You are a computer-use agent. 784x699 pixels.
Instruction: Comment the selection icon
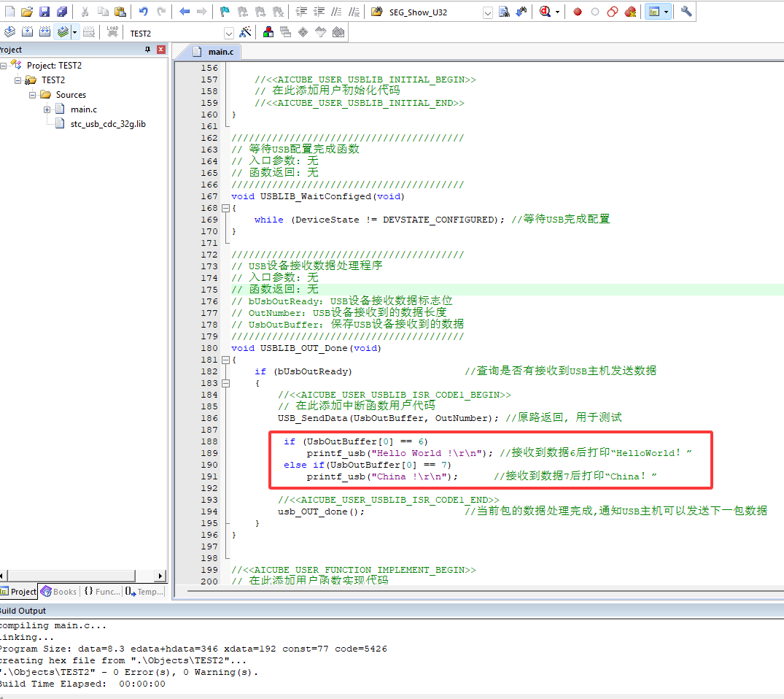pos(336,12)
